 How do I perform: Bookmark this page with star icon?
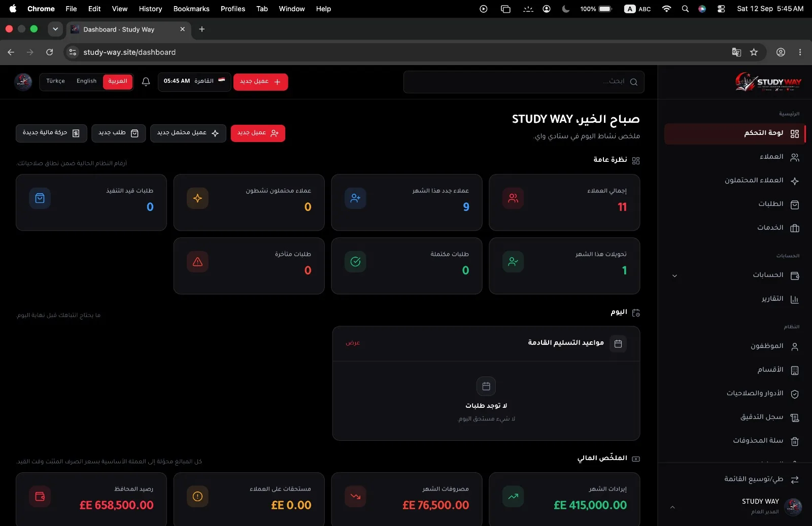point(754,52)
